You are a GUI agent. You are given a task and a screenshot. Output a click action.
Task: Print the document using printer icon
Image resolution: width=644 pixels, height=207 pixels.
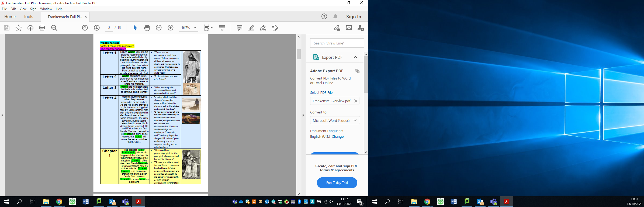[42, 28]
